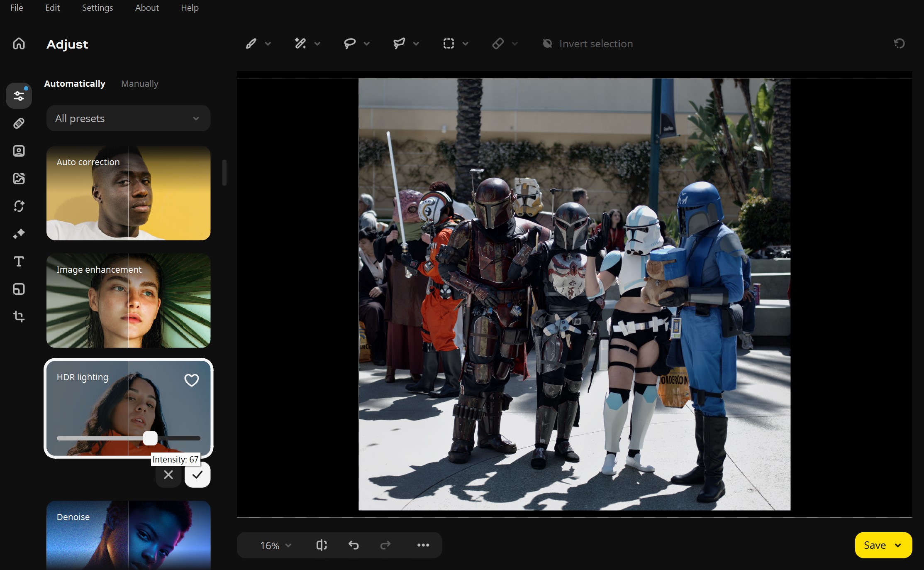
Task: Select the Polygonal lasso tool
Action: point(399,44)
